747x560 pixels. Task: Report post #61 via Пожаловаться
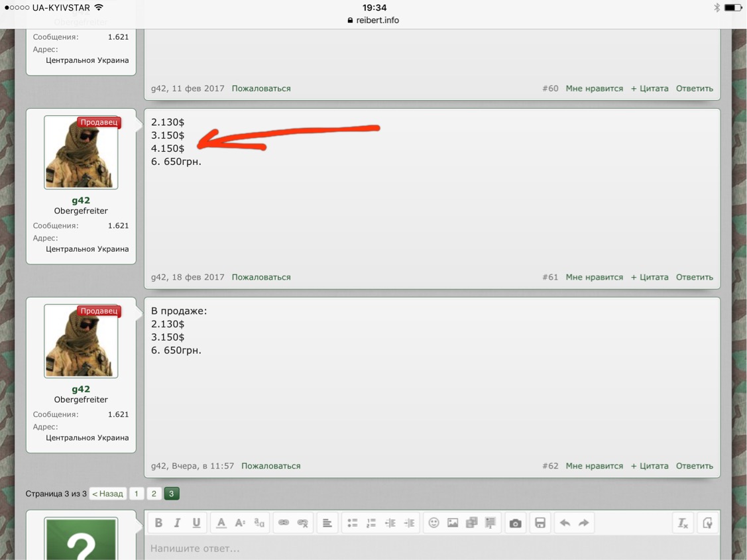(261, 277)
